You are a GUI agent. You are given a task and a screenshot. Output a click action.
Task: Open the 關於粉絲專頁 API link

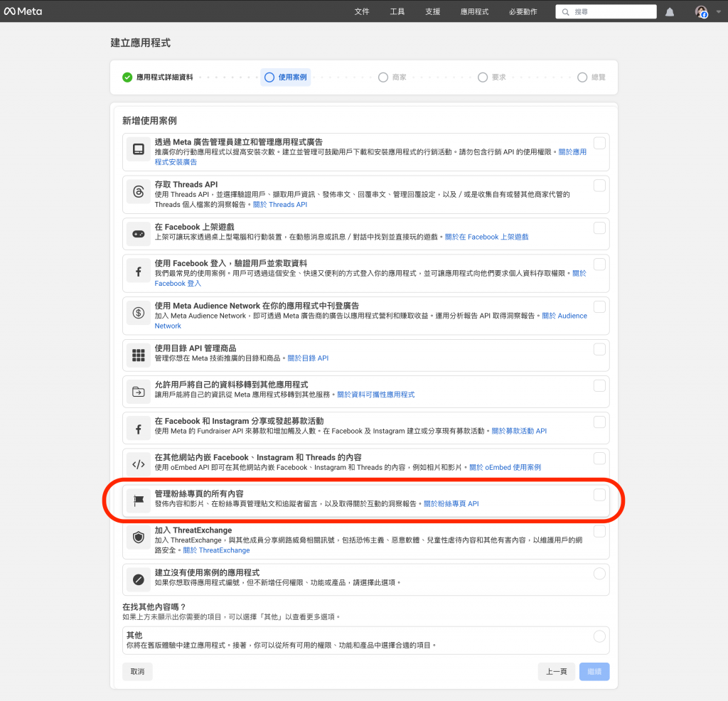pos(451,503)
